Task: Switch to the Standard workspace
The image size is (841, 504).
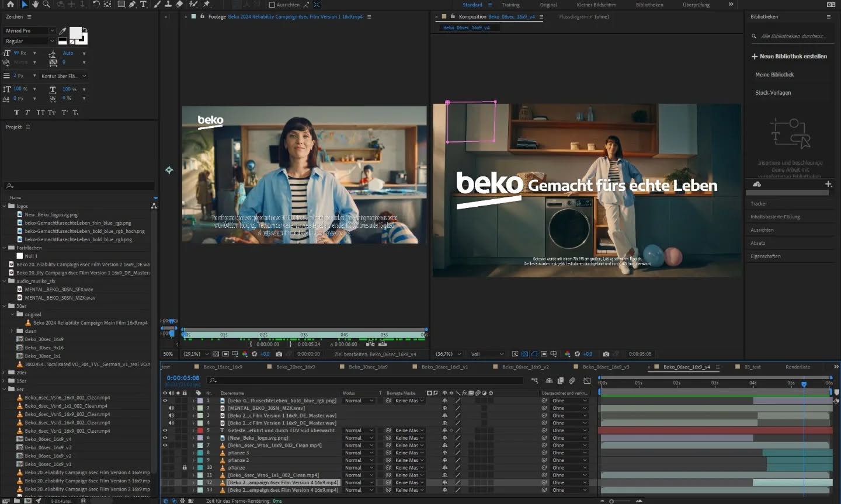Action: [x=472, y=5]
